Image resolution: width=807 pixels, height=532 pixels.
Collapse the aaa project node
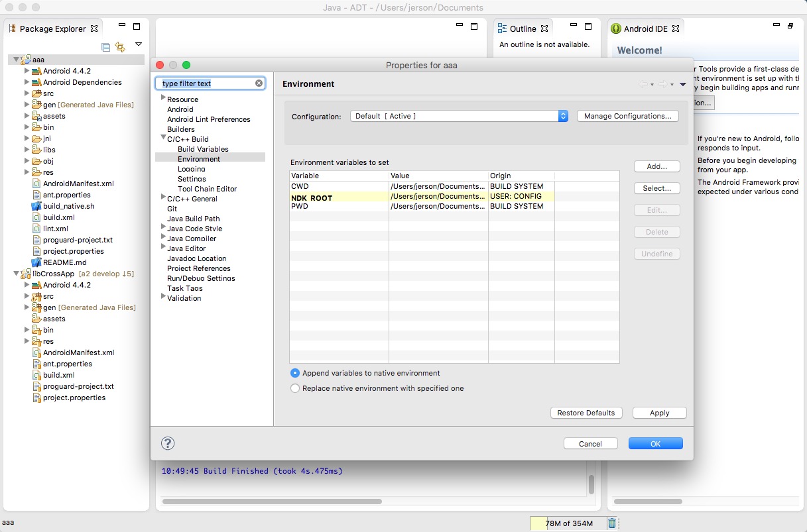tap(16, 60)
